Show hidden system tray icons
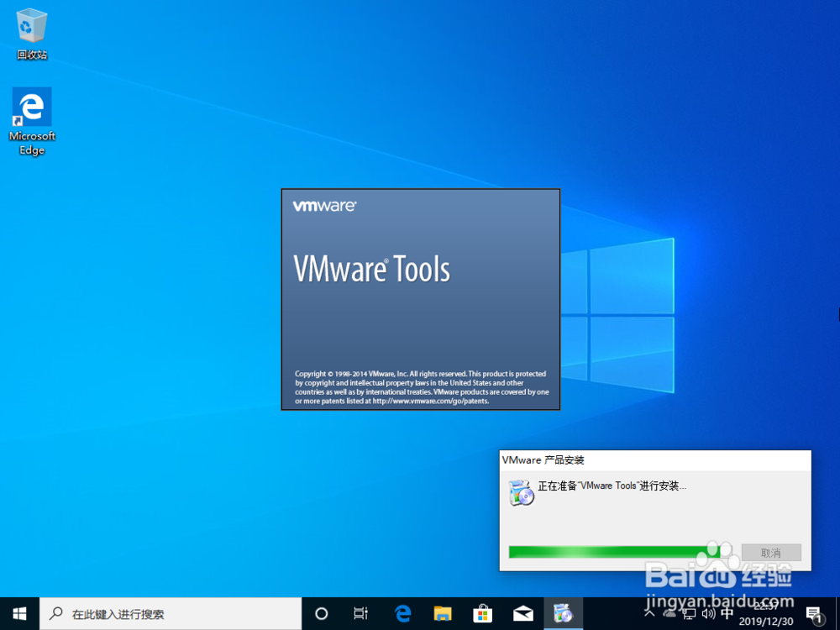840x630 pixels. click(x=649, y=613)
